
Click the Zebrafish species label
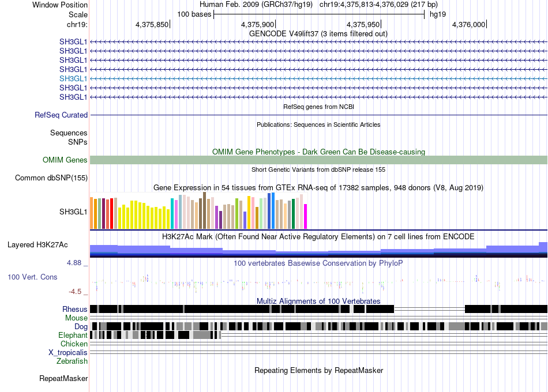pos(72,361)
